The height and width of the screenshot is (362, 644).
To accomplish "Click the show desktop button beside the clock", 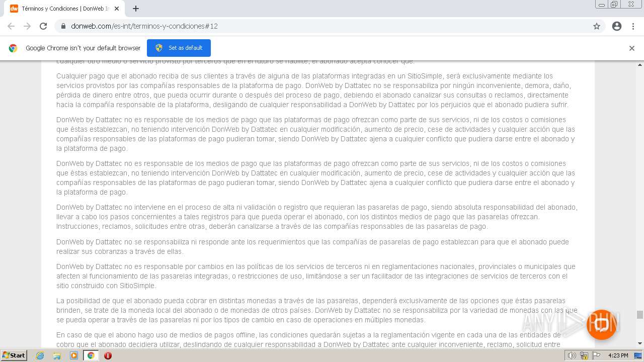I will point(638,355).
